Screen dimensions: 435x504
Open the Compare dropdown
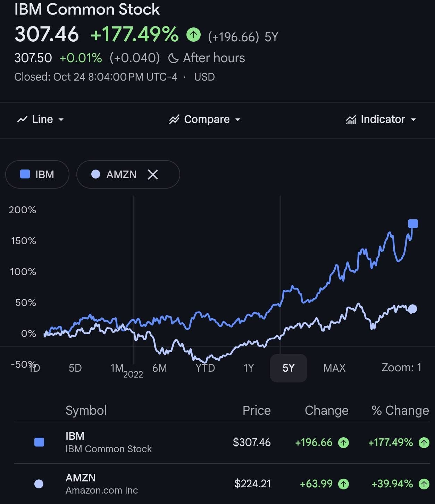[204, 119]
